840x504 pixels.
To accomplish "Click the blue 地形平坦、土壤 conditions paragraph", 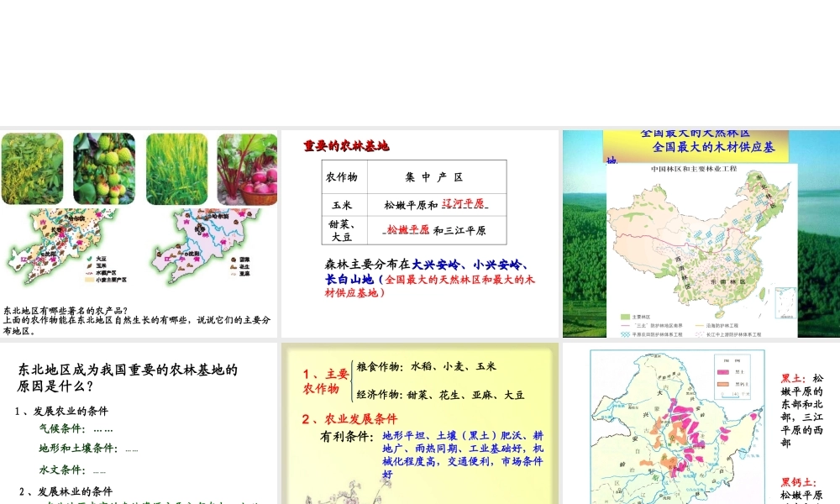I will pos(463,454).
